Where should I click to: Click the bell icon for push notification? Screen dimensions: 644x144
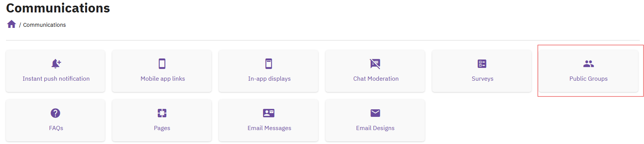[x=56, y=64]
